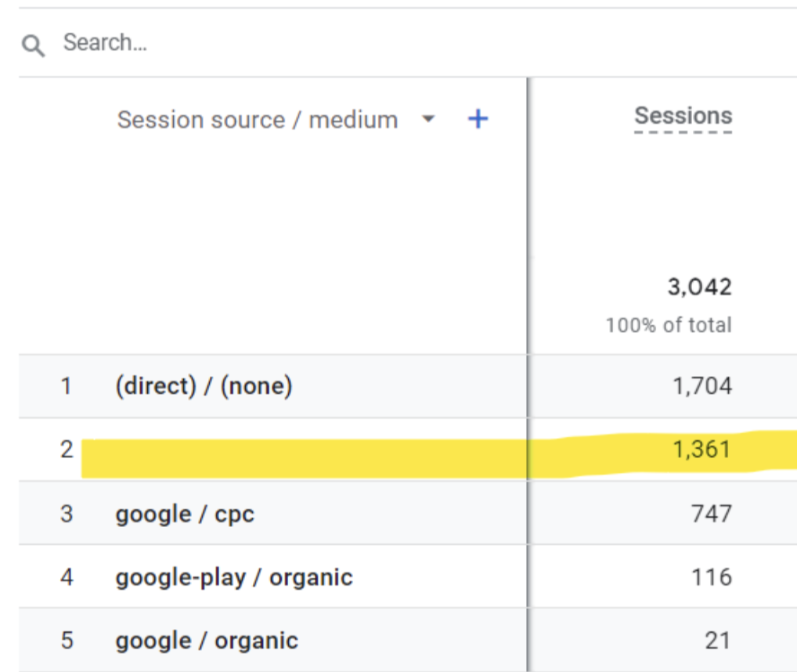This screenshot has width=797, height=672.
Task: Click row number 5 index
Action: 67,641
